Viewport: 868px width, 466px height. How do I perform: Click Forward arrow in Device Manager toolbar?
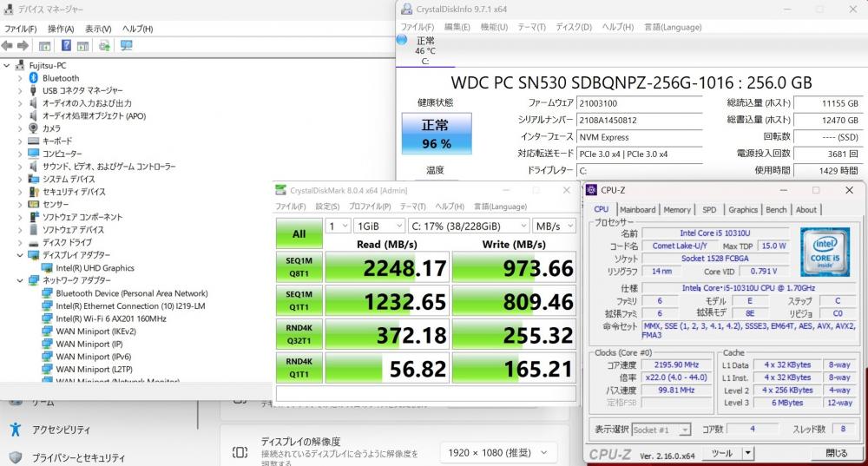point(23,46)
